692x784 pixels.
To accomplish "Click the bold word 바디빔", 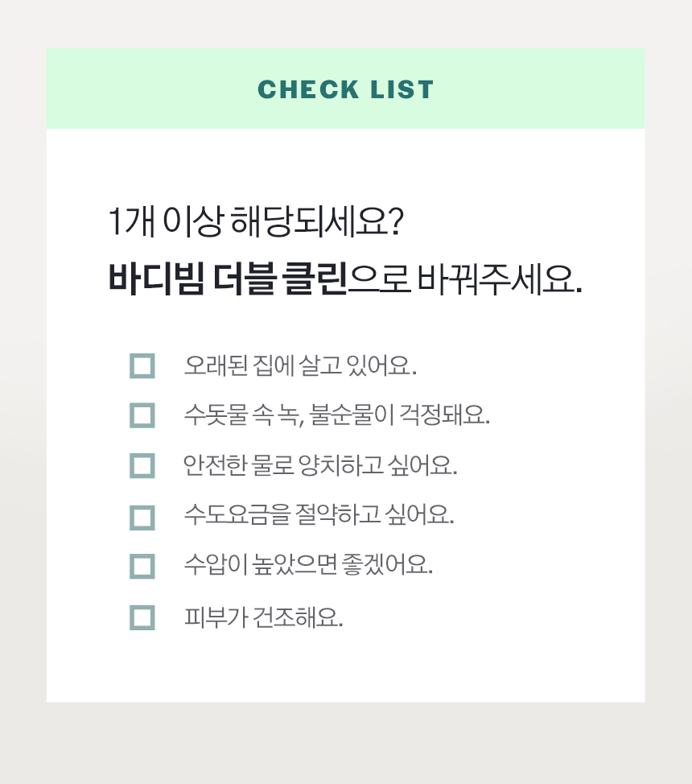I will (x=156, y=278).
